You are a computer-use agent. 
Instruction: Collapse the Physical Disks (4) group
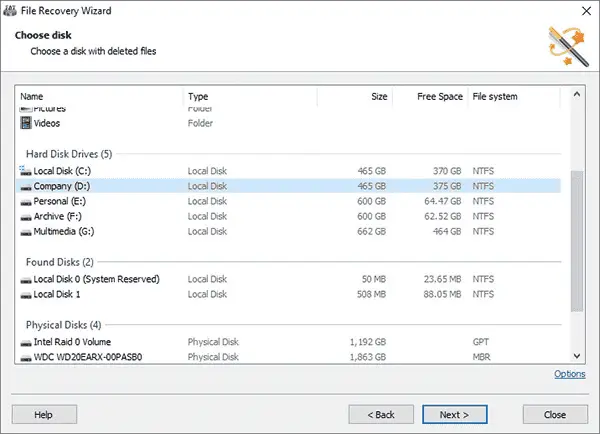pyautogui.click(x=64, y=325)
